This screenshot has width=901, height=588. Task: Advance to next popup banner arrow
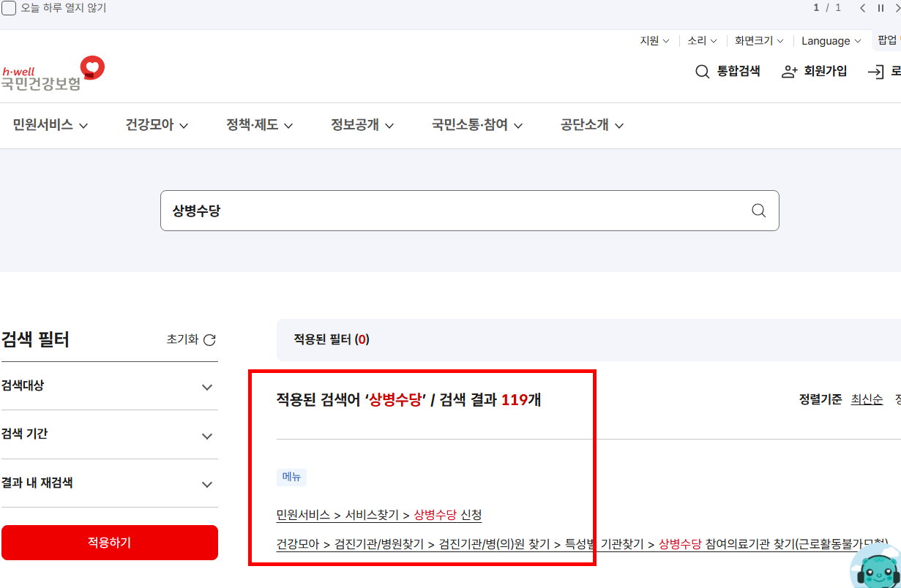point(897,8)
